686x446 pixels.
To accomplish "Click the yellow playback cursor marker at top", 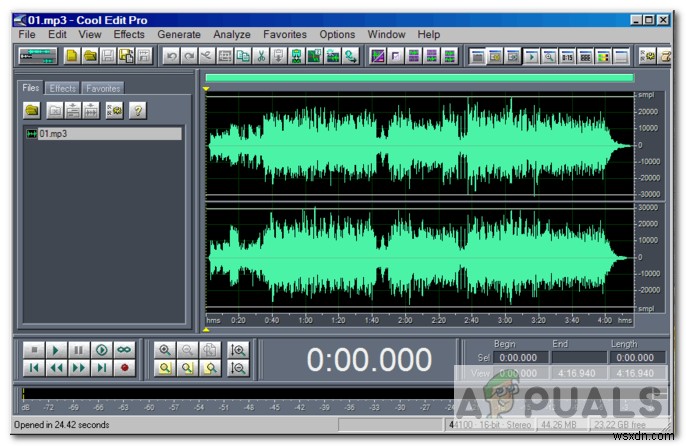I will [206, 89].
